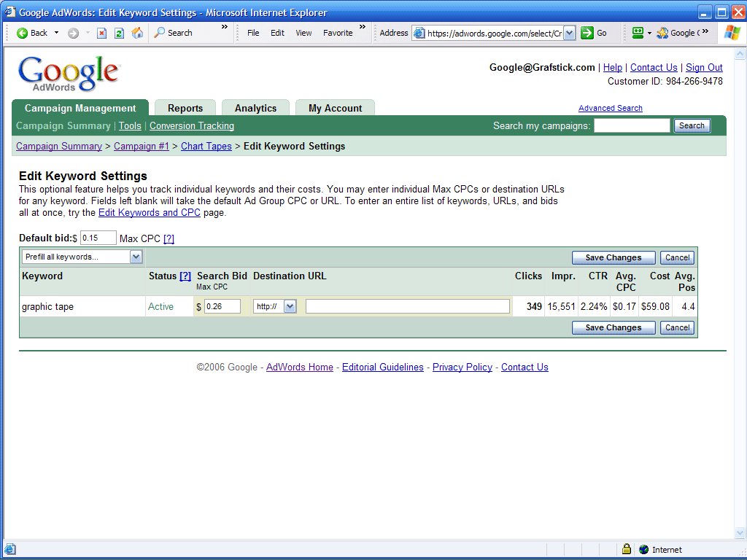Screen dimensions: 747x560
Task: Click the Google AdWords logo
Action: tap(68, 74)
